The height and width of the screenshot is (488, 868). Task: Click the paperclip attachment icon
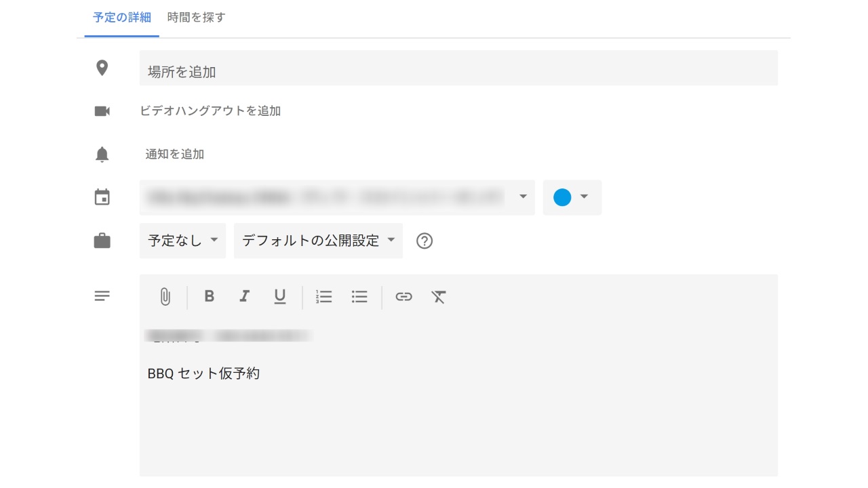pyautogui.click(x=165, y=297)
